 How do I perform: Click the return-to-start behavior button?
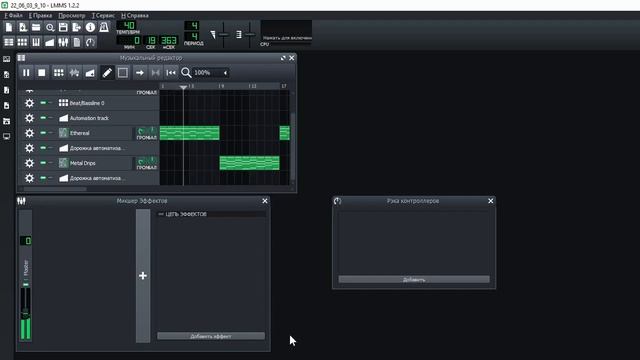click(171, 73)
